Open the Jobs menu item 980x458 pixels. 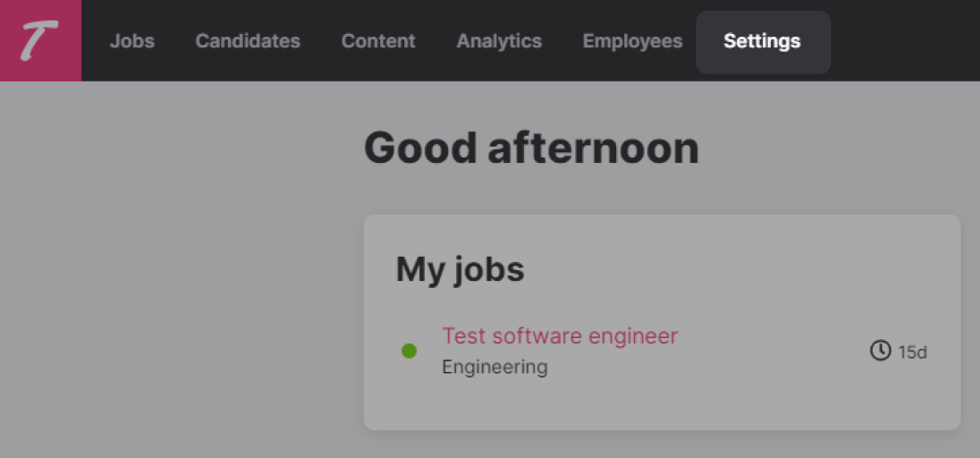tap(131, 41)
